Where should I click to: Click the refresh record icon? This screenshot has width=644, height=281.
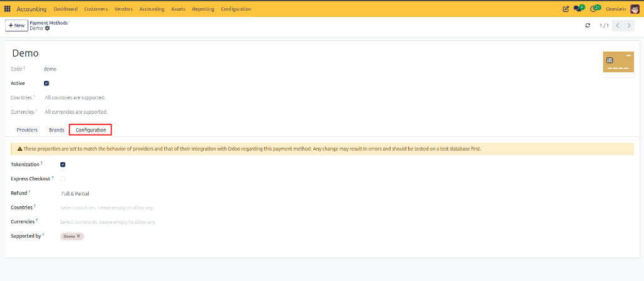click(588, 26)
